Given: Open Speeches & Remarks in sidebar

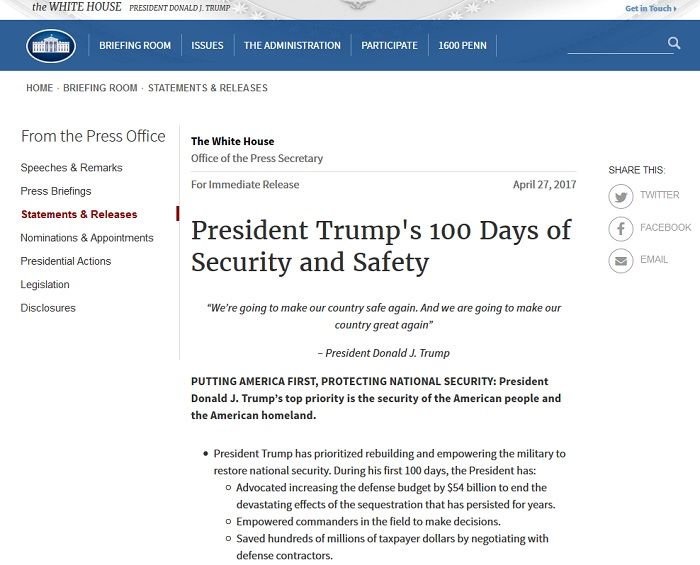Looking at the screenshot, I should (x=71, y=168).
